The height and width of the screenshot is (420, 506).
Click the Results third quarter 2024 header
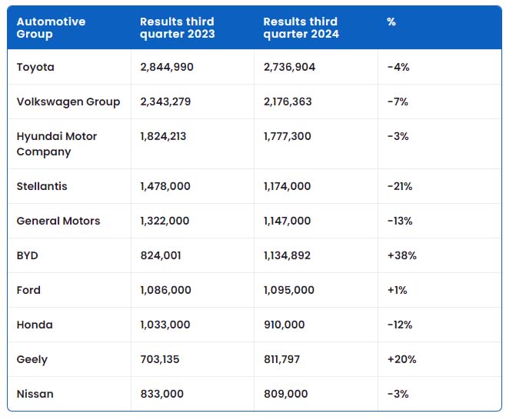coord(301,28)
